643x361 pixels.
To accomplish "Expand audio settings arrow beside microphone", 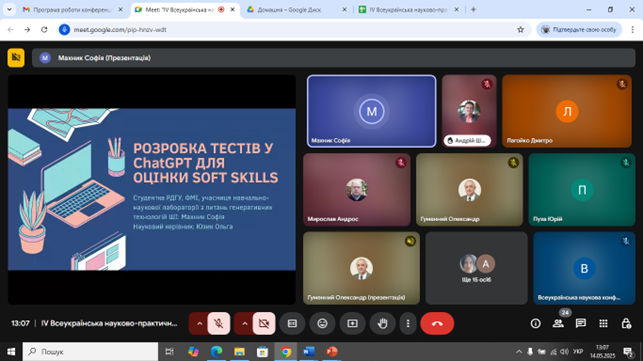I will (x=199, y=323).
